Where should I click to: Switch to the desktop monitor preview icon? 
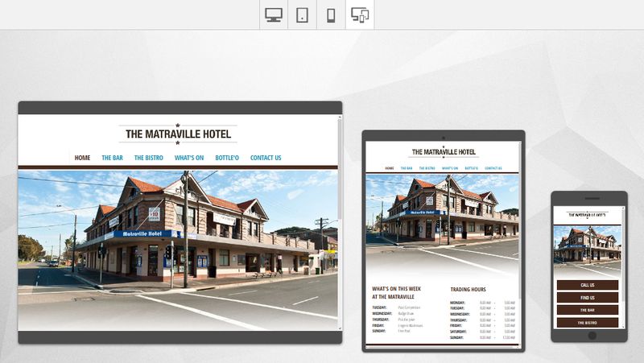274,14
